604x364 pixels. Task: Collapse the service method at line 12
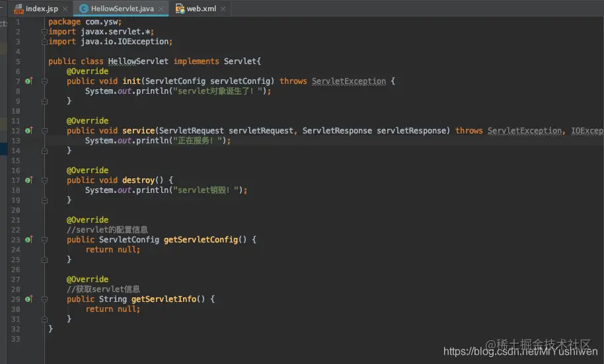click(44, 131)
